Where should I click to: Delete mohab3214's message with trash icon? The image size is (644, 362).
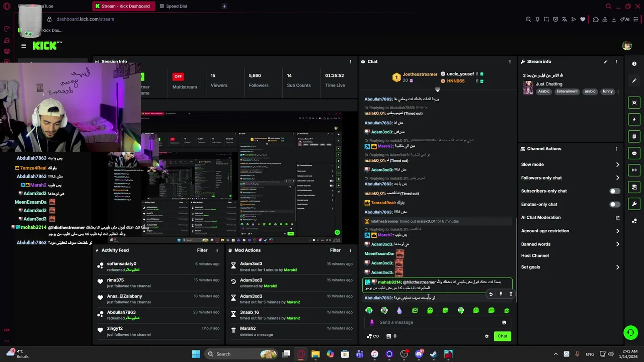[x=511, y=294]
